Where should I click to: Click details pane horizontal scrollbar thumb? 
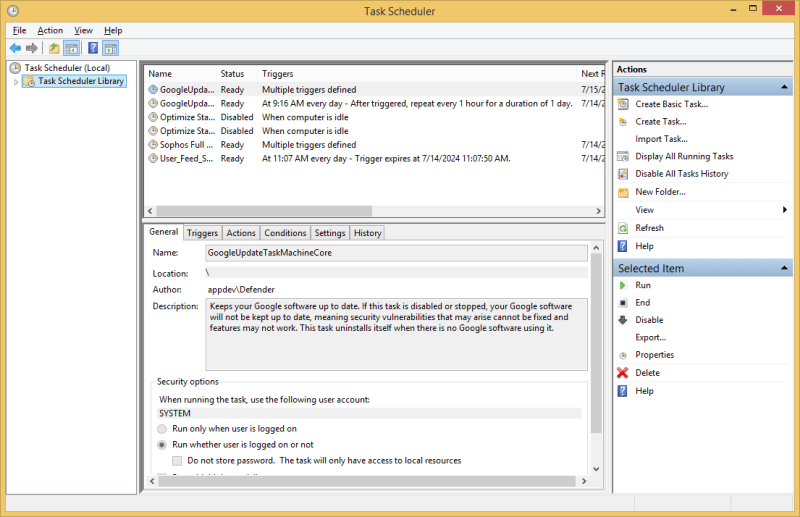click(367, 481)
